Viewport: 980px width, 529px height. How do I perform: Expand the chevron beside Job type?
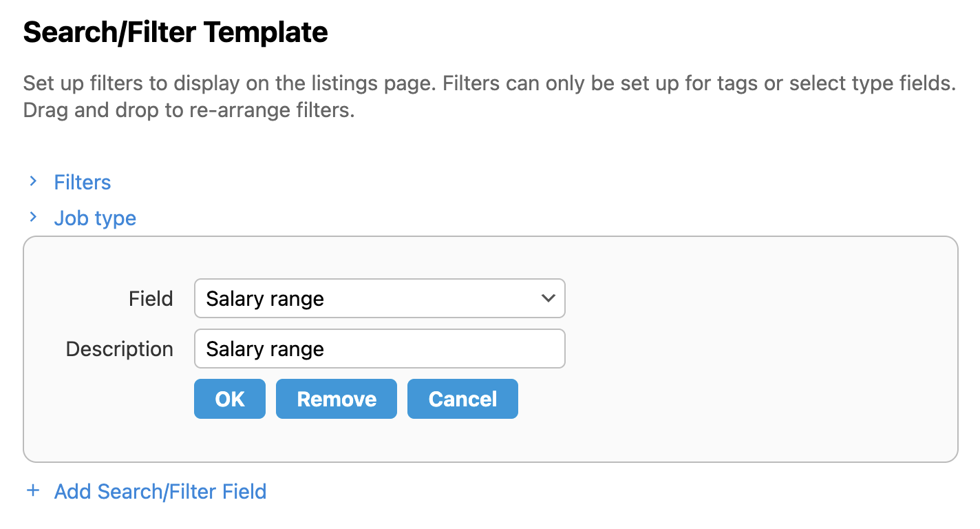pos(32,218)
